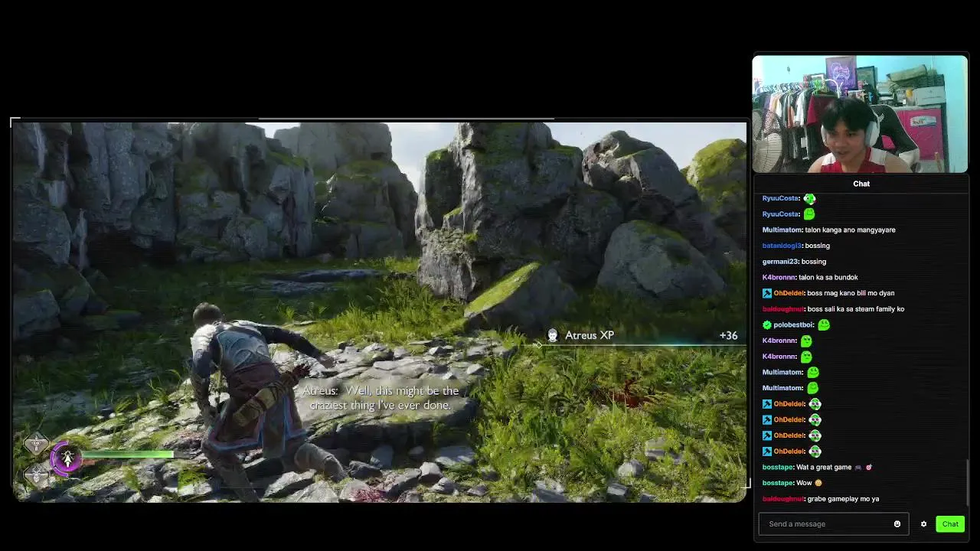The image size is (980, 551).
Task: Click polobestboi's green verified badge
Action: pyautogui.click(x=767, y=324)
